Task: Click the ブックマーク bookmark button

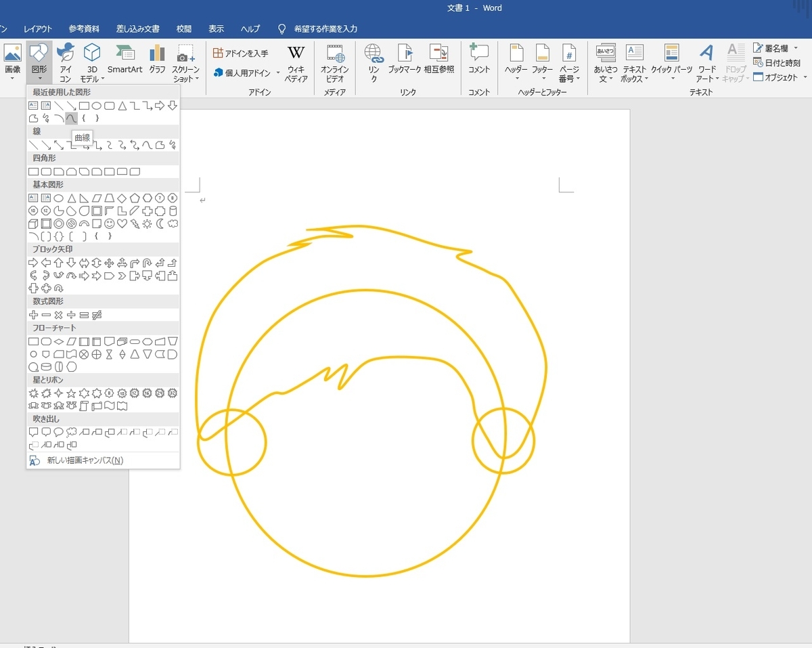Action: (x=405, y=60)
